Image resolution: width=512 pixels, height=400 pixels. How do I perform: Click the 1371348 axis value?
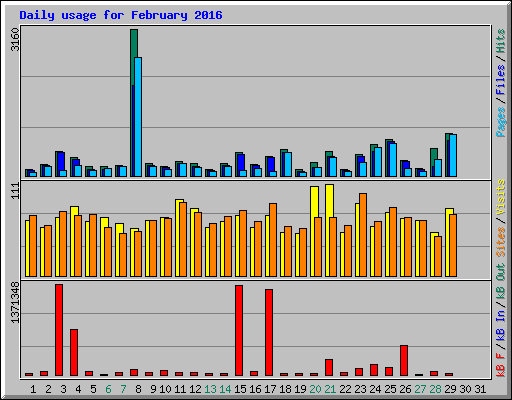(15, 302)
